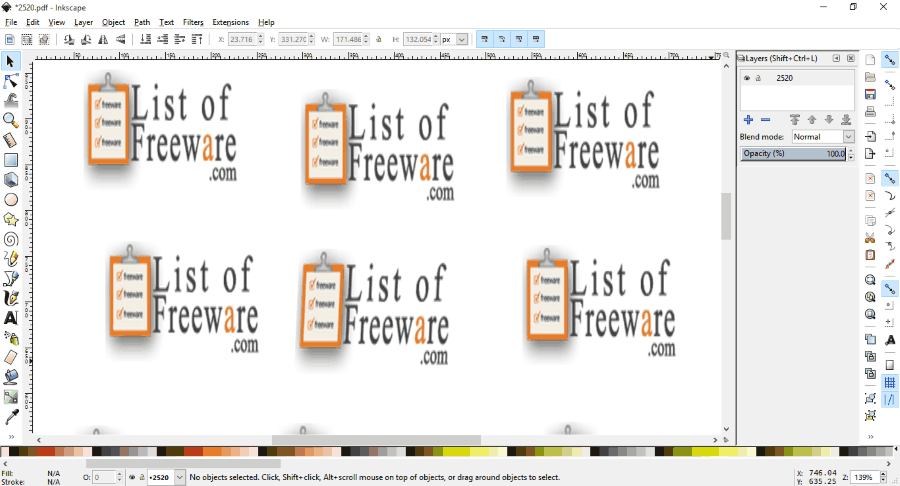
Task: Select the Measure tool
Action: coord(10,141)
